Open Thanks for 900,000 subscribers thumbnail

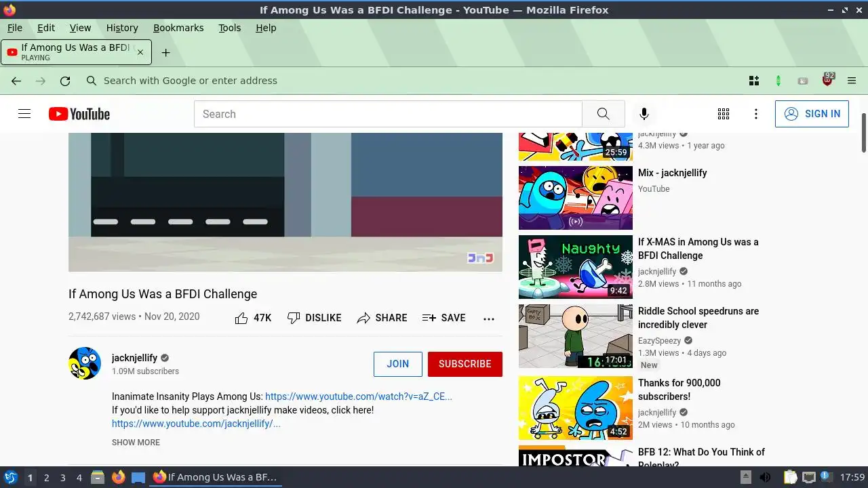pos(576,408)
